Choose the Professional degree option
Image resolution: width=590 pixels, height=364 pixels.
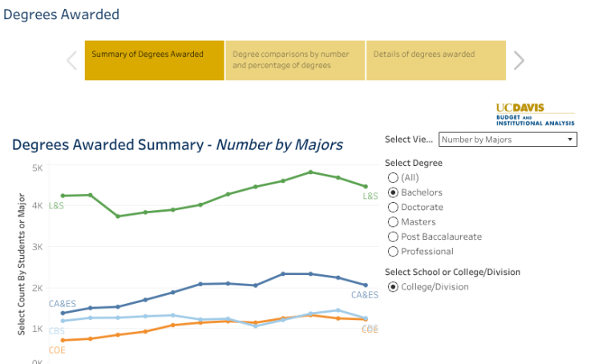[x=393, y=251]
